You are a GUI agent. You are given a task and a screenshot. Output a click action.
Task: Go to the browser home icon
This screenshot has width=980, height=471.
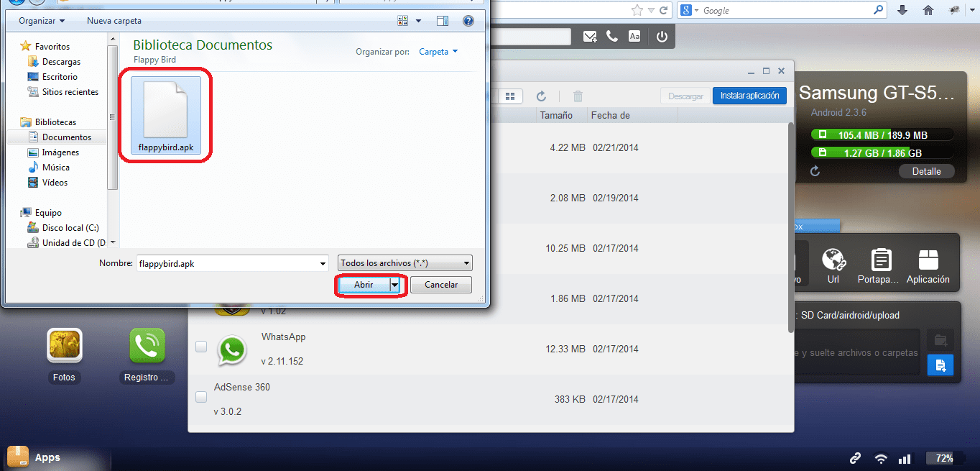pos(928,10)
